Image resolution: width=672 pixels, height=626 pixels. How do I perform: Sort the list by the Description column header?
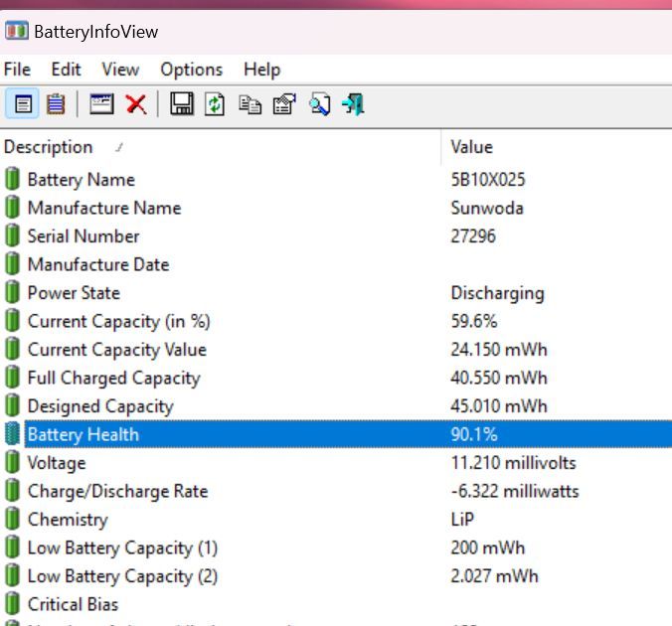tap(48, 147)
